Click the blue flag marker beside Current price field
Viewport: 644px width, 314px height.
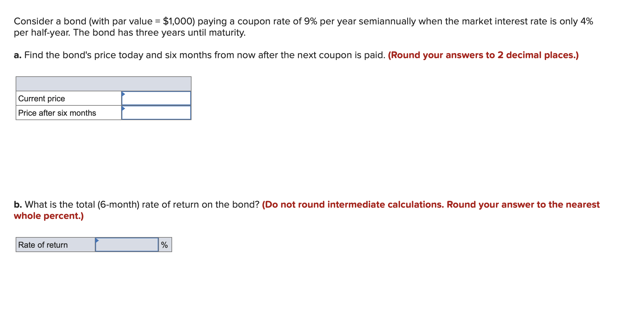123,94
